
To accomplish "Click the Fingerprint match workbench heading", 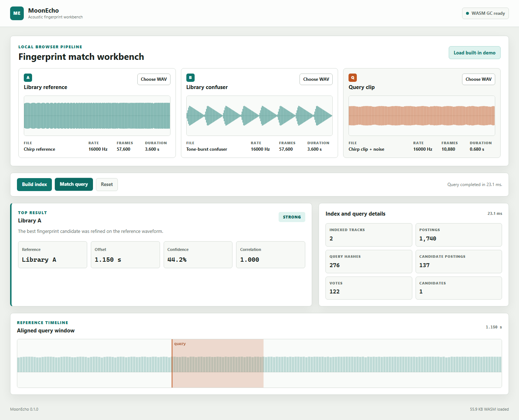I will point(81,57).
